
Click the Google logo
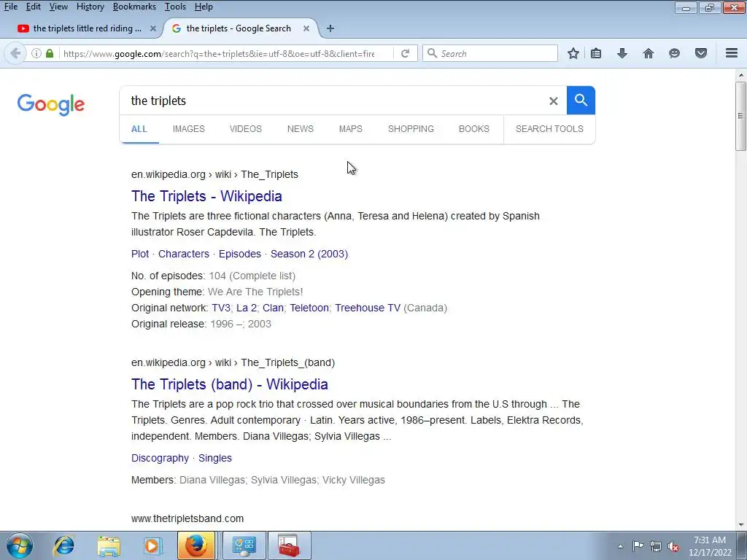[51, 104]
